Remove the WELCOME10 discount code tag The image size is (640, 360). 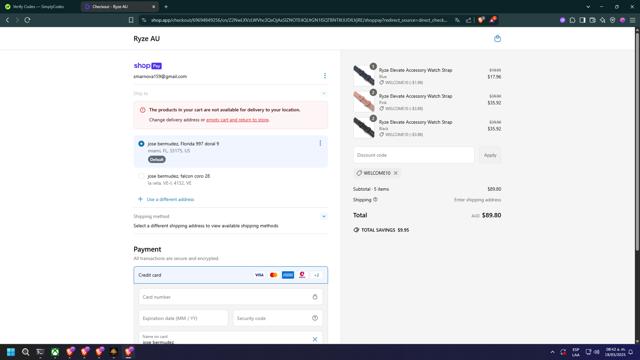click(x=396, y=173)
